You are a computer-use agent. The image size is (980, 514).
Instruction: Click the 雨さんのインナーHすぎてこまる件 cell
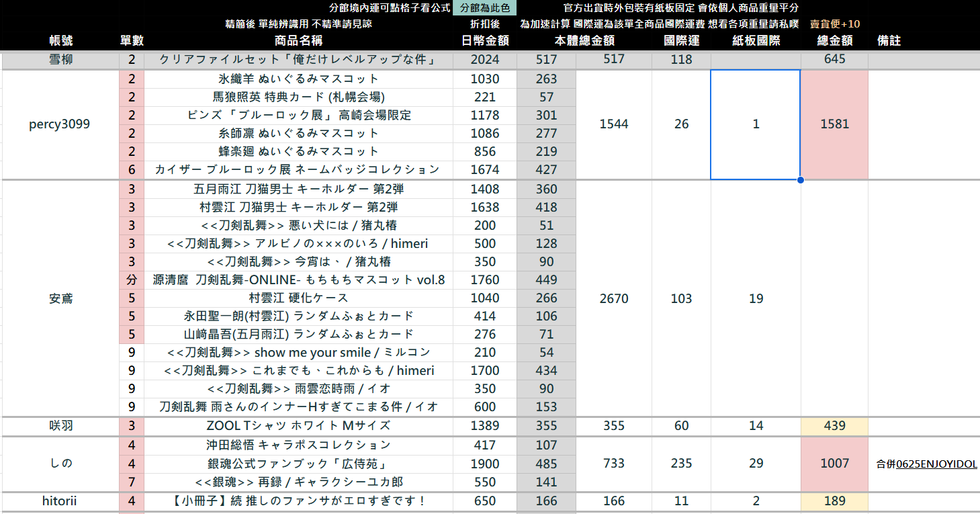coord(298,406)
